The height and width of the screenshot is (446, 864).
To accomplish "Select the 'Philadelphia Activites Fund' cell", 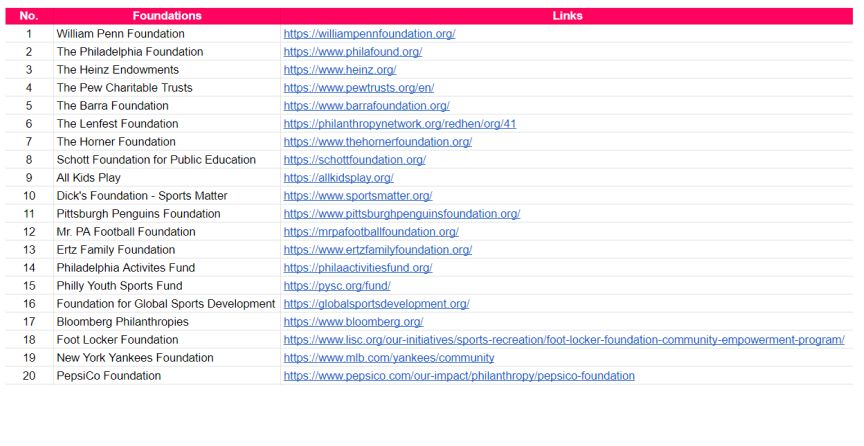I will tap(167, 268).
